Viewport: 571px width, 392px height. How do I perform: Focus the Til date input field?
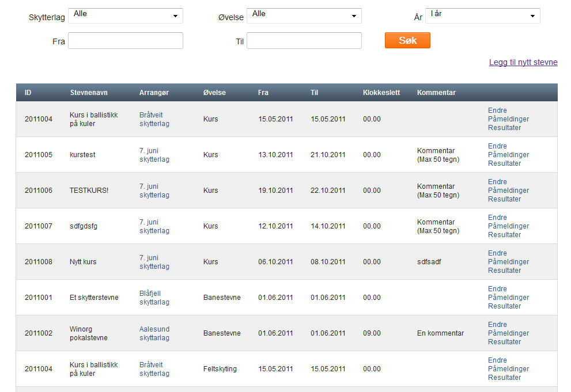pos(304,41)
